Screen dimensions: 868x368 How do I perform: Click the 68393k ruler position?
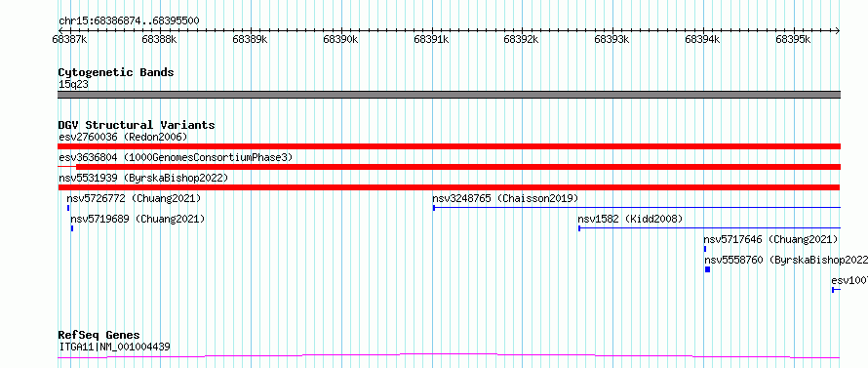coord(612,40)
